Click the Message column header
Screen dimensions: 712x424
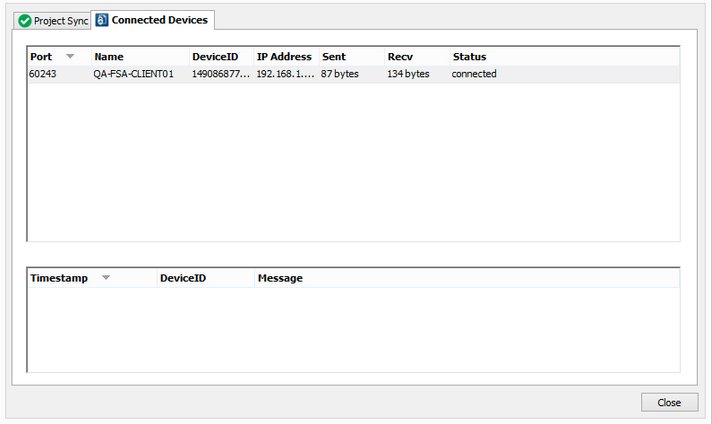pyautogui.click(x=280, y=278)
